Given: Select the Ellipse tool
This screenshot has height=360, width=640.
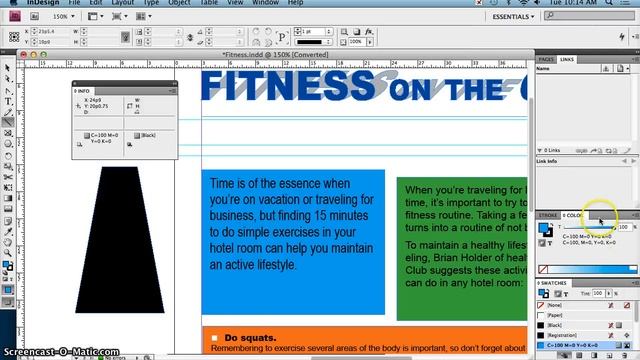Looking at the screenshot, I should [8, 144].
